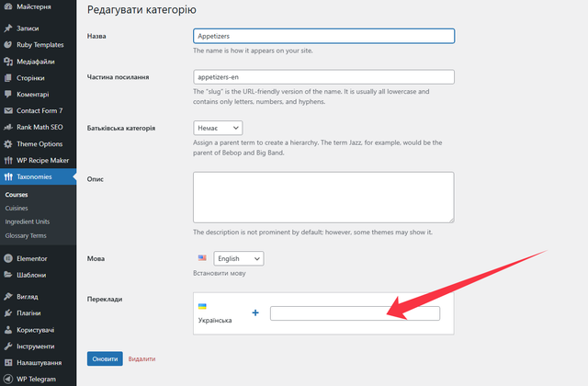The width and height of the screenshot is (588, 386).
Task: Click the Записи pin icon
Action: point(8,28)
